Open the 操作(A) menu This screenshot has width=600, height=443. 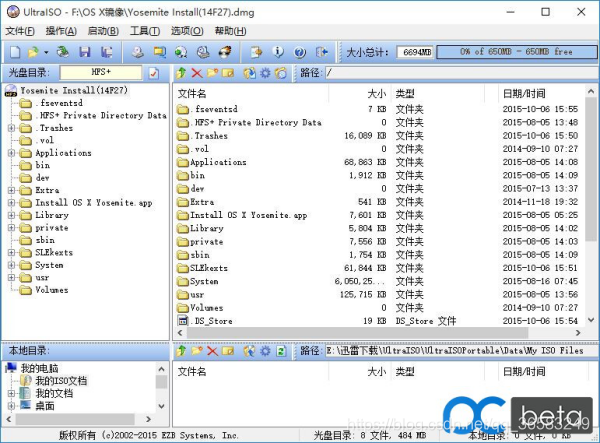tap(61, 31)
